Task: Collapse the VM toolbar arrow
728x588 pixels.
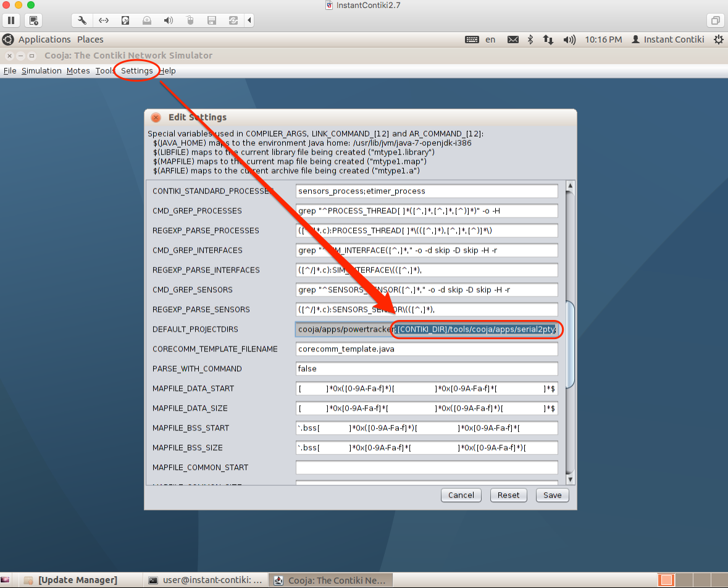Action: (x=249, y=20)
